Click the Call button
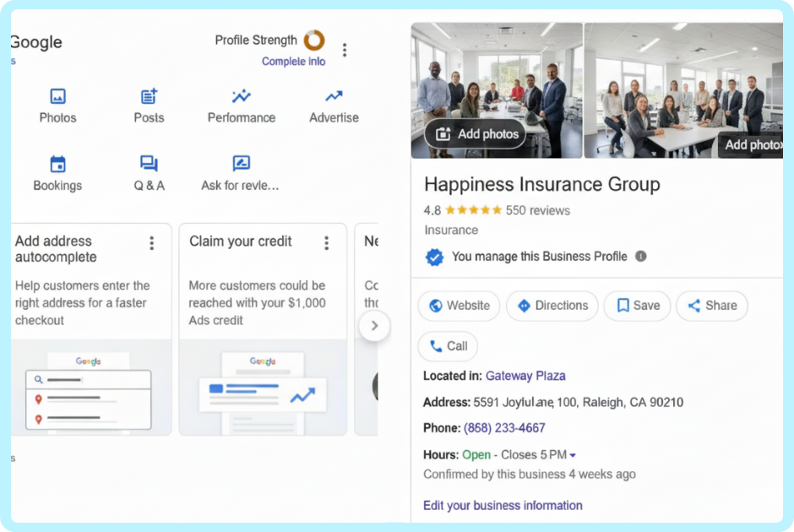The height and width of the screenshot is (532, 794). pyautogui.click(x=448, y=346)
